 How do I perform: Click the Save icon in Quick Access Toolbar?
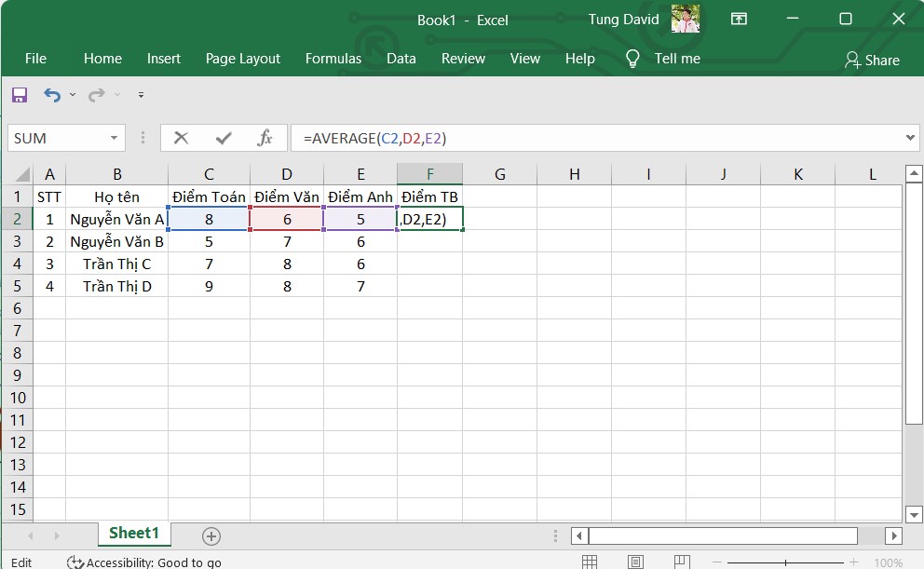point(20,95)
